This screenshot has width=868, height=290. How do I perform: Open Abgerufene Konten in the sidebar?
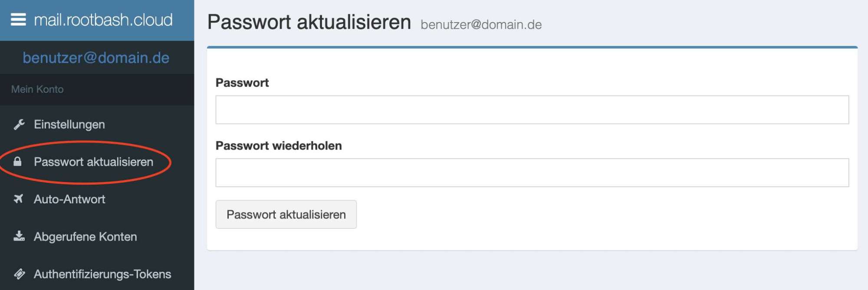(x=85, y=237)
